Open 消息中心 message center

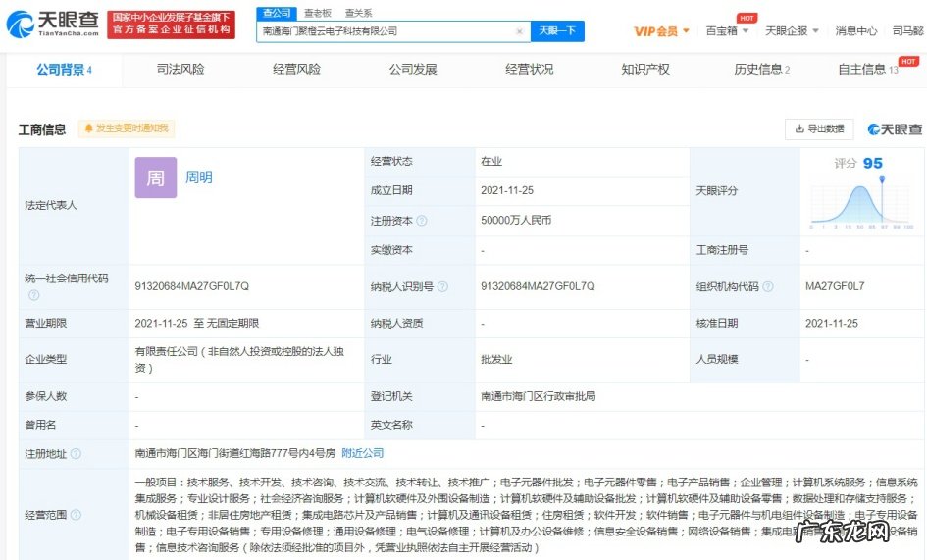tap(855, 30)
